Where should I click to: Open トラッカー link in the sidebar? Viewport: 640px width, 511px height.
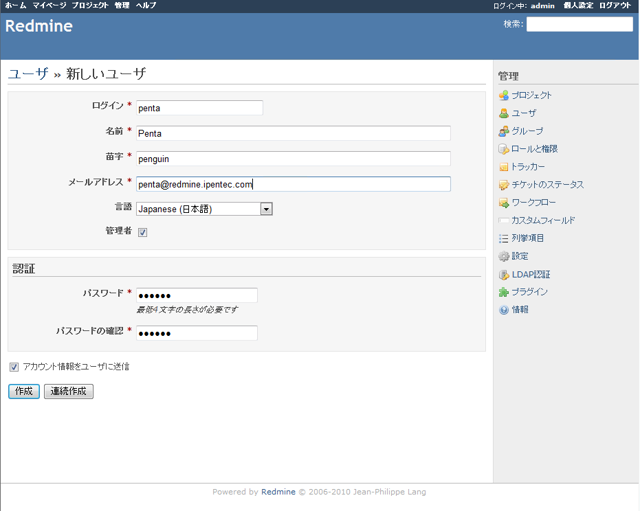[x=528, y=167]
